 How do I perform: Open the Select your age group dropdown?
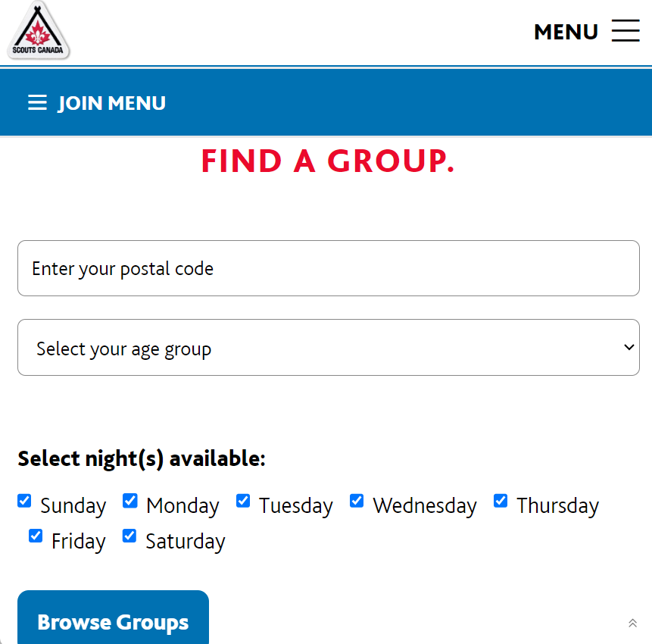click(328, 348)
